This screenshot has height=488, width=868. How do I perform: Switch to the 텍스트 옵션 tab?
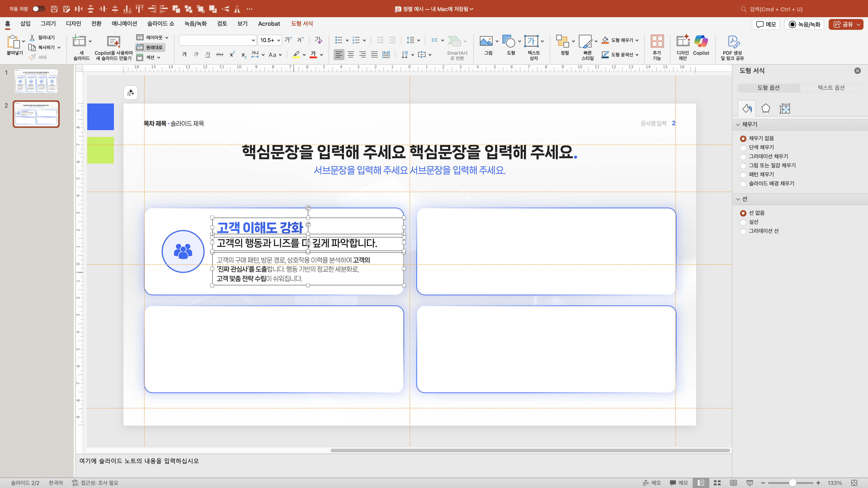(831, 88)
